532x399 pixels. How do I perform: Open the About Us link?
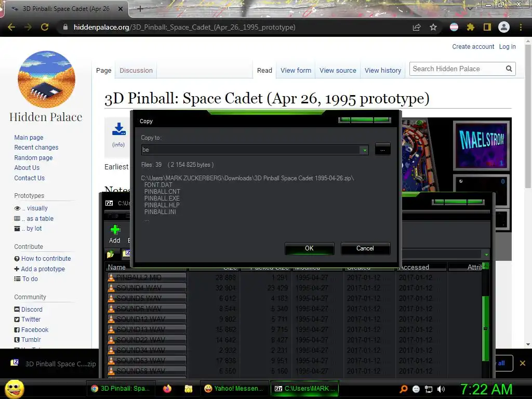click(x=27, y=168)
